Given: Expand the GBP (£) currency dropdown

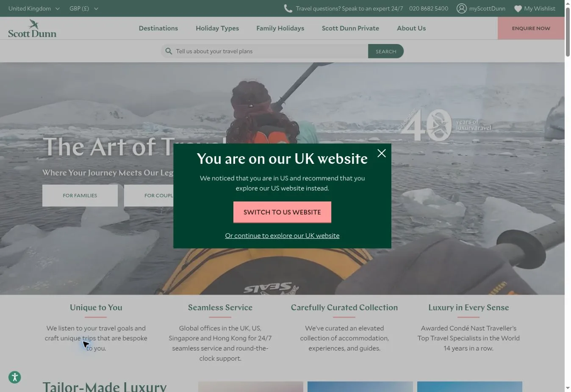Looking at the screenshot, I should (x=84, y=8).
